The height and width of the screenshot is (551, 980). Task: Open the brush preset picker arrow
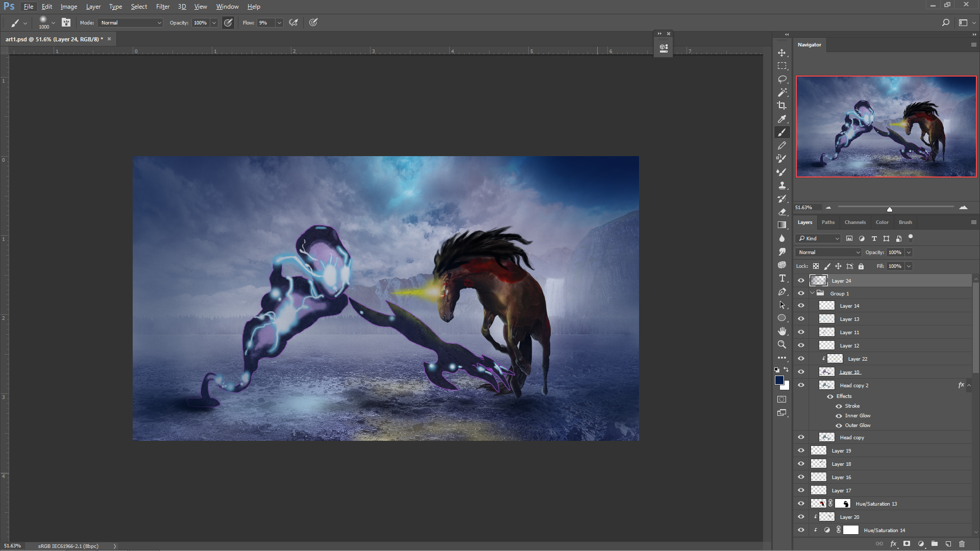(x=53, y=22)
